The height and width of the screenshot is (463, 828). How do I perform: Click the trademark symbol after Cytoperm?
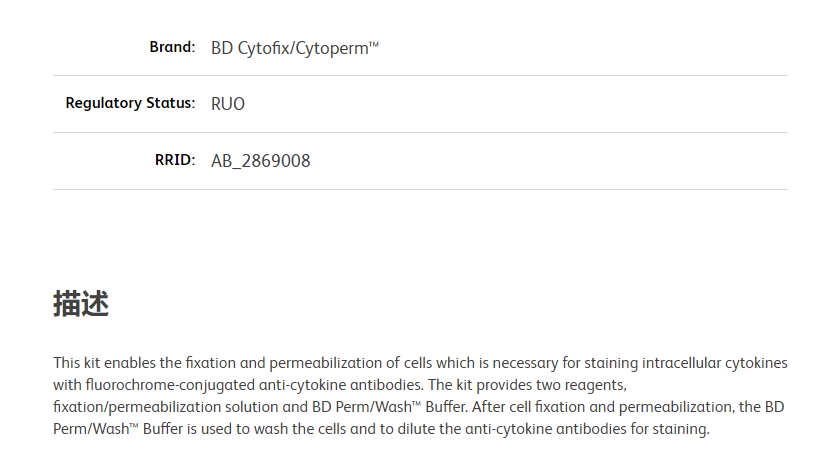[374, 44]
